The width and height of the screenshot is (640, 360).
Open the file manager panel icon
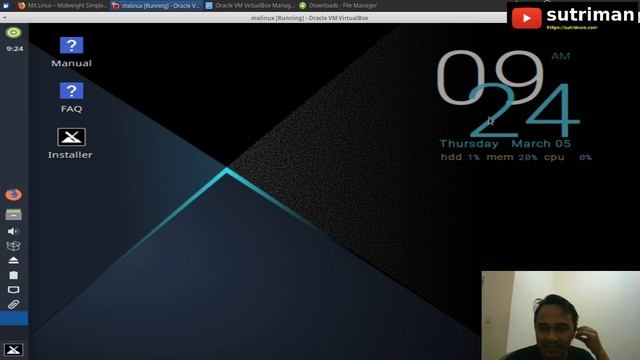click(13, 214)
